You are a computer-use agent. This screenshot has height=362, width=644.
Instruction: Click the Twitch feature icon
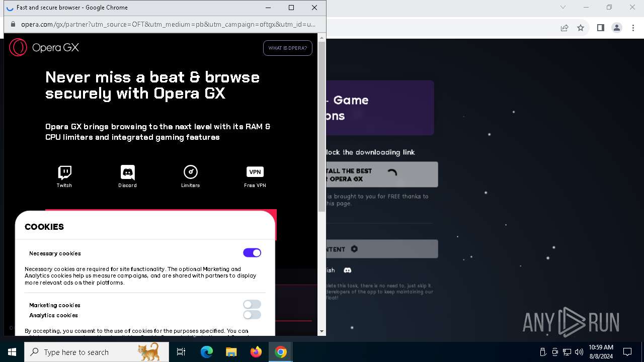64,172
